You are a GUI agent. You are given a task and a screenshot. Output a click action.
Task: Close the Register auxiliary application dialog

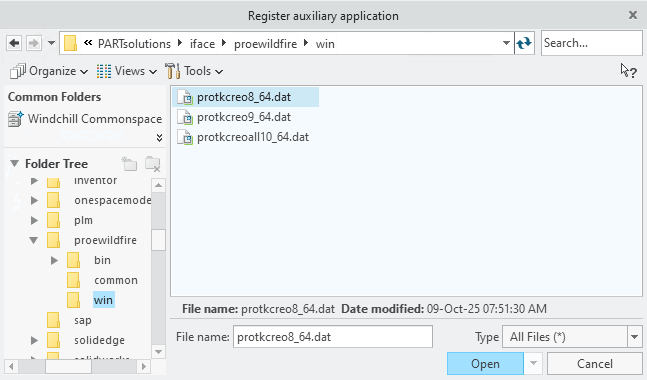tap(633, 15)
